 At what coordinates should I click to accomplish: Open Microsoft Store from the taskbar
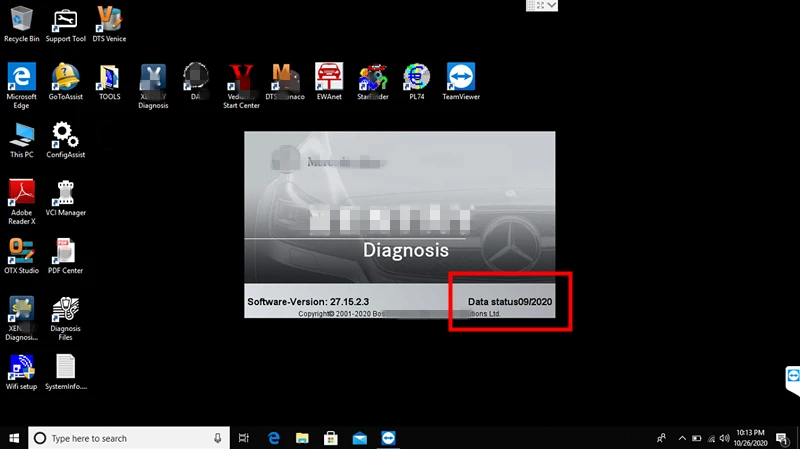pyautogui.click(x=331, y=438)
